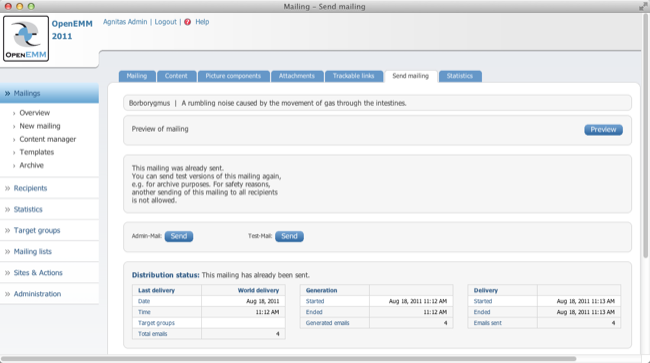This screenshot has height=363, width=650.
Task: Click the Logout link
Action: tap(165, 22)
